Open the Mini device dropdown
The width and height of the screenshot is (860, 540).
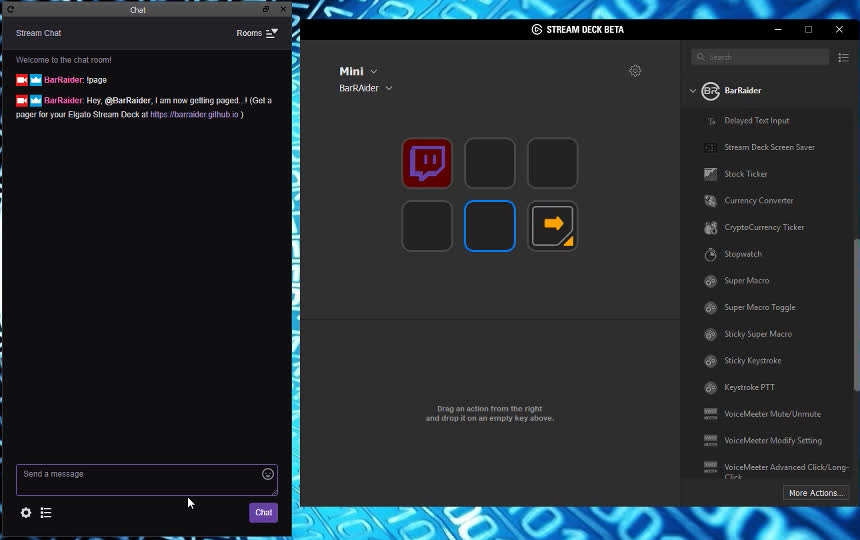pos(358,71)
